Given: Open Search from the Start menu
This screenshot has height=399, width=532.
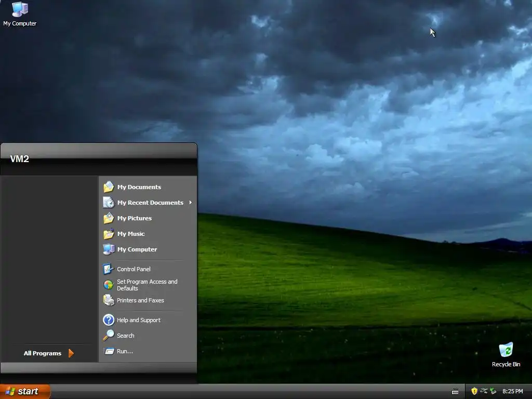Looking at the screenshot, I should point(148,336).
